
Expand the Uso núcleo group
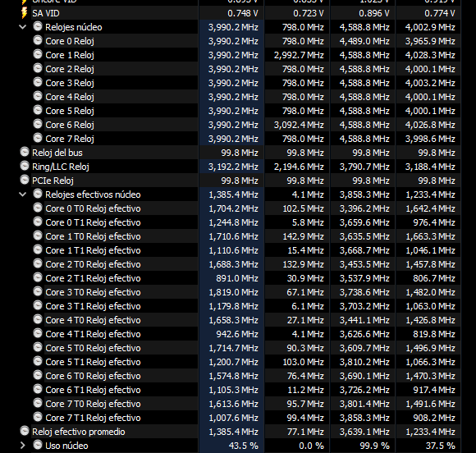(23, 446)
